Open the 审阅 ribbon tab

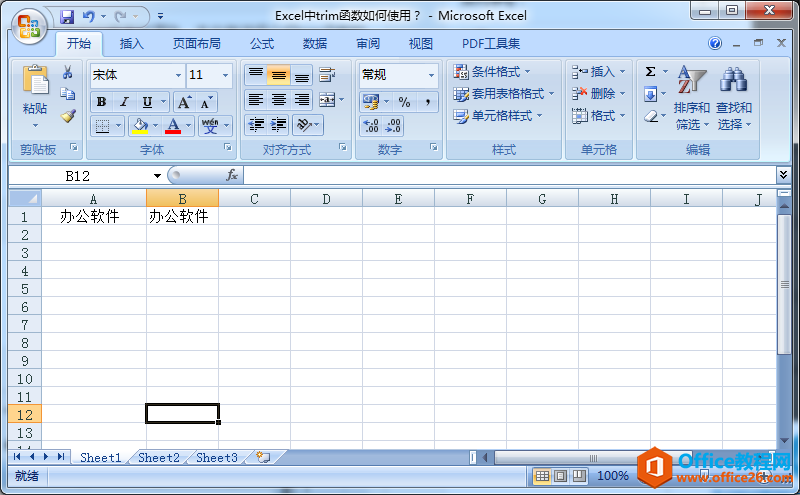click(x=368, y=44)
